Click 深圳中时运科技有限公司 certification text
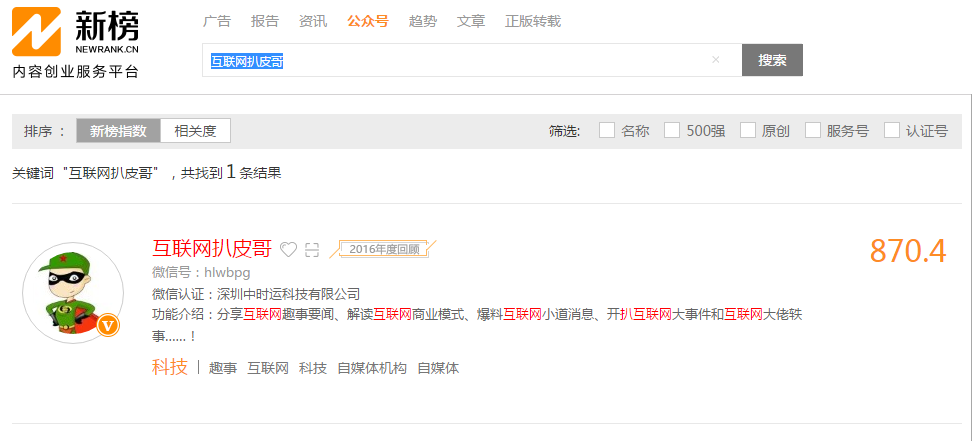The height and width of the screenshot is (441, 972). 288,294
